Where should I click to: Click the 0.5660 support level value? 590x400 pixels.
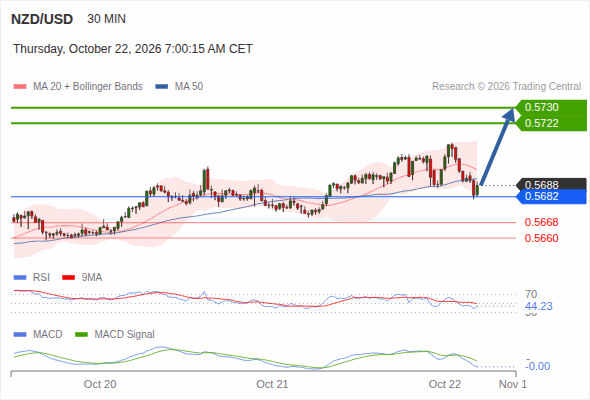click(541, 238)
